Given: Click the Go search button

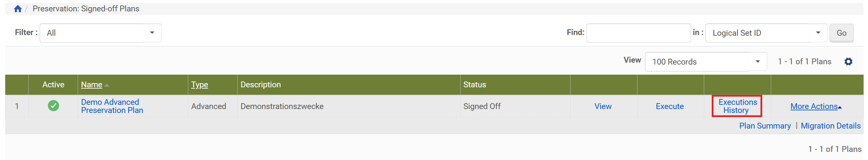Looking at the screenshot, I should tap(841, 33).
